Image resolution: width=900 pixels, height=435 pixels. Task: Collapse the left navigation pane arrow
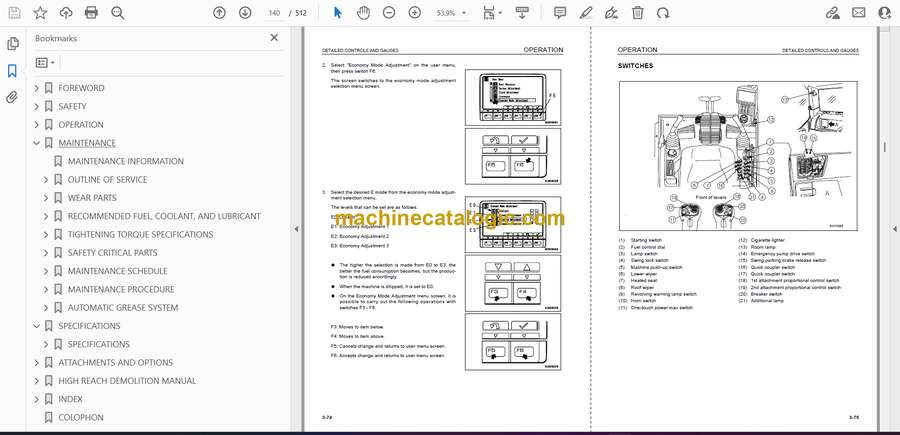tap(296, 229)
